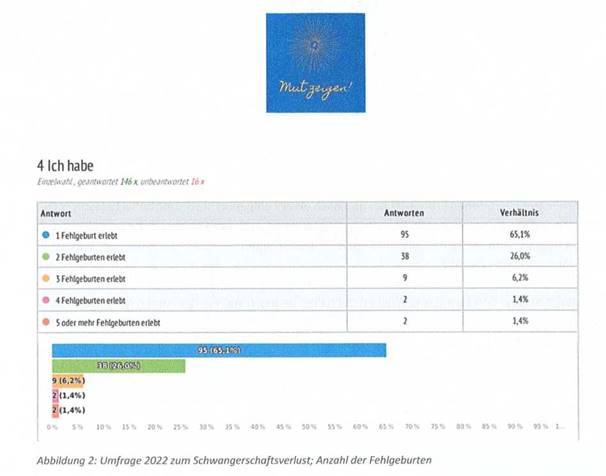Click the 38 count in the Antworten column

point(406,255)
